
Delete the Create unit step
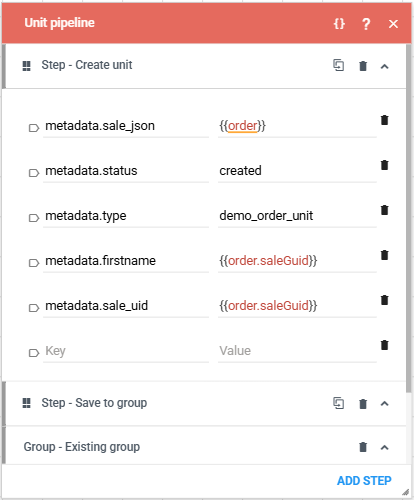point(363,66)
